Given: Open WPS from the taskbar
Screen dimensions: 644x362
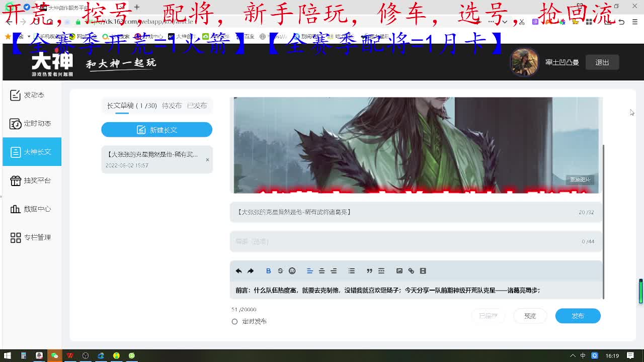Looking at the screenshot, I should [x=70, y=355].
